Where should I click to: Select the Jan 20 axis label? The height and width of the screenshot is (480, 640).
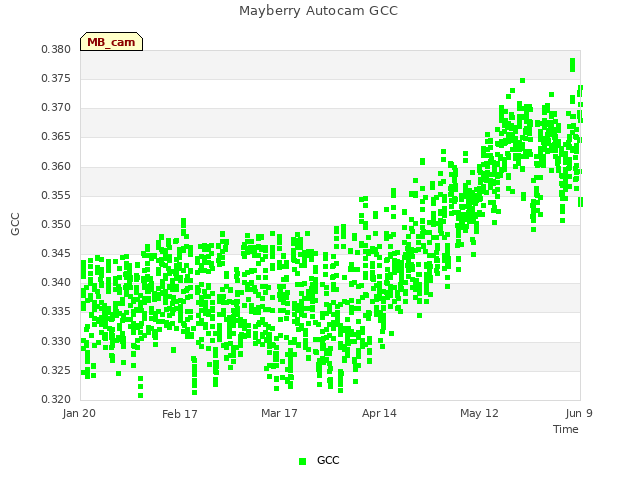[79, 413]
